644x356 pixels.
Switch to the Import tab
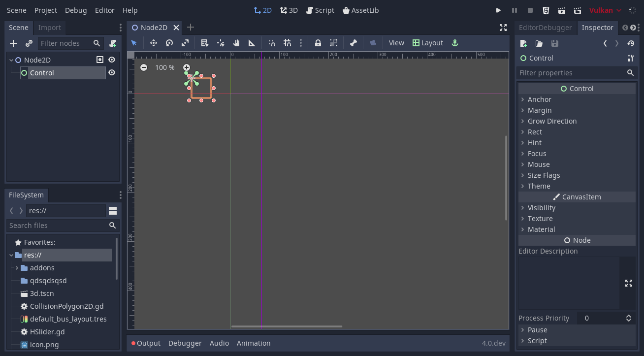(x=49, y=28)
